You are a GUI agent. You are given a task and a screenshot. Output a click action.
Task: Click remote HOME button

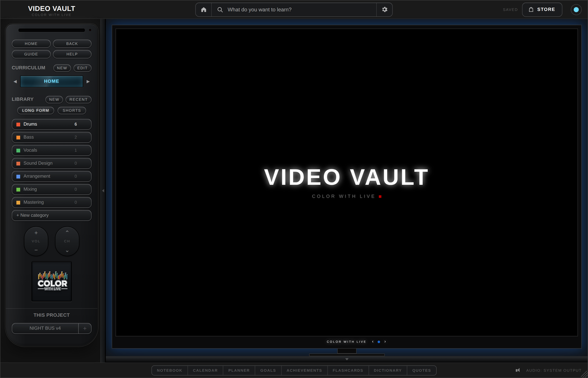(31, 44)
